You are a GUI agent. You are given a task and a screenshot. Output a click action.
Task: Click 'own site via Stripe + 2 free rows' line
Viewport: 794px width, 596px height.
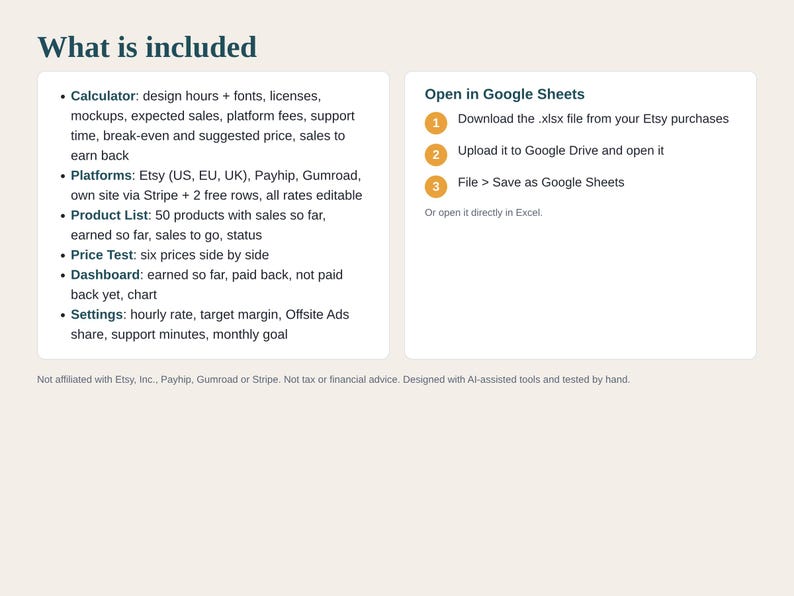[x=217, y=195]
